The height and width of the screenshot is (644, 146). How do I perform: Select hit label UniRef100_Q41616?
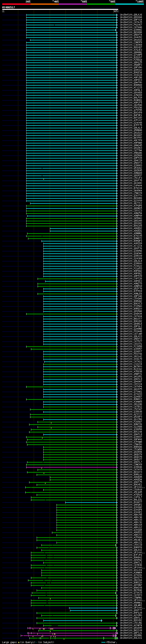coord(131,40)
